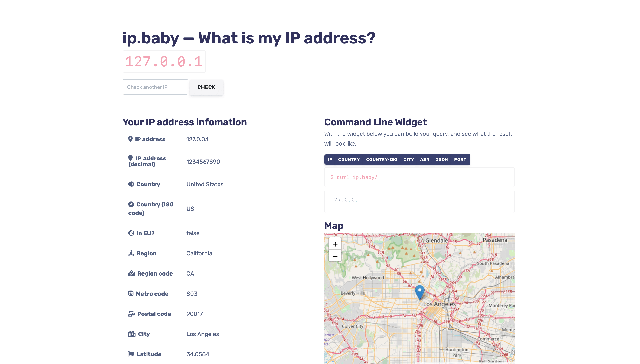
Task: Click the Region code map icon
Action: pyautogui.click(x=132, y=273)
